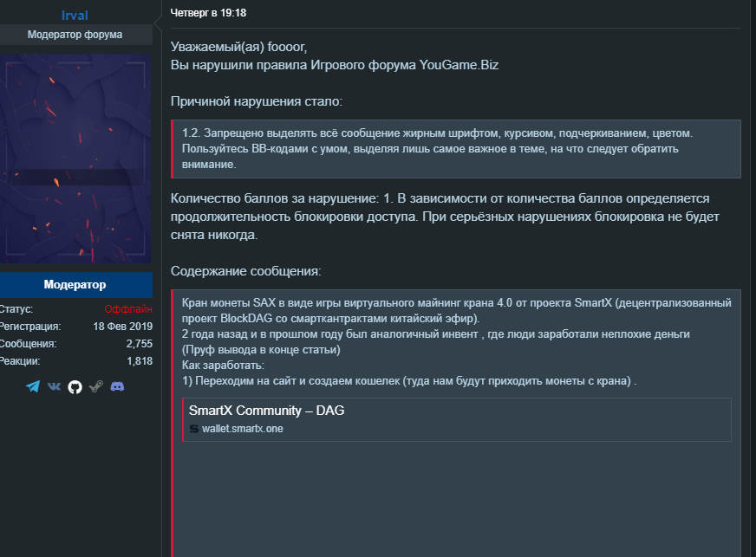Open the GitHub profile icon

(x=74, y=387)
